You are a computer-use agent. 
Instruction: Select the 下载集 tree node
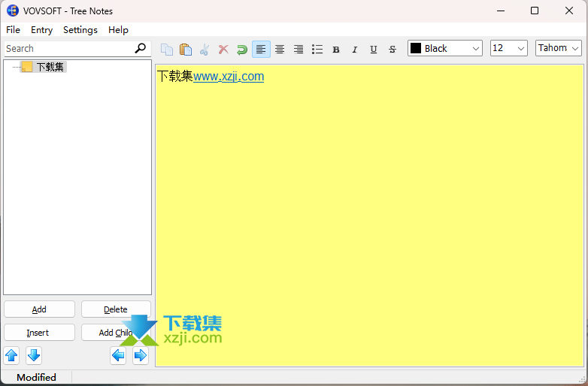[50, 67]
